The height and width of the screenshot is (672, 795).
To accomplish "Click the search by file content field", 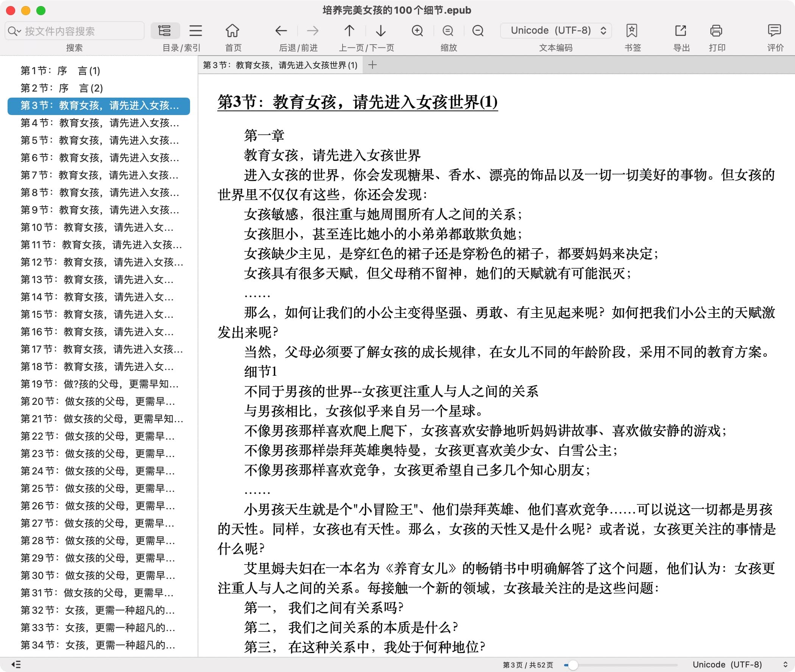I will click(x=74, y=31).
